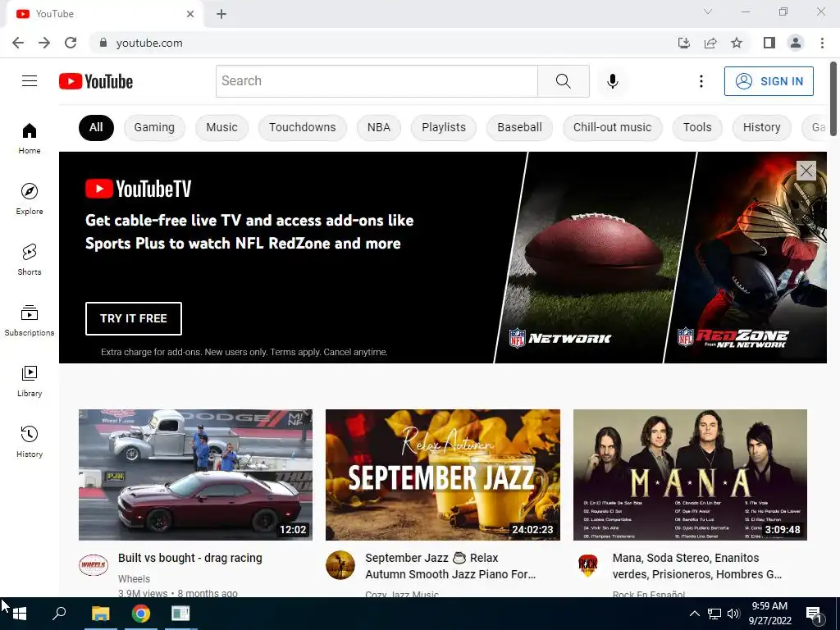The image size is (840, 630).
Task: Open notification center in taskbar
Action: point(815,614)
